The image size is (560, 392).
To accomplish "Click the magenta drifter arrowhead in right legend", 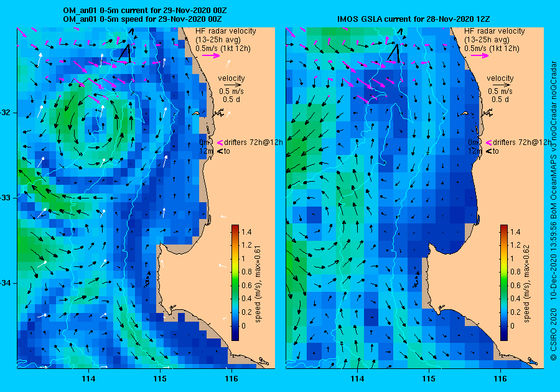I will (x=488, y=143).
